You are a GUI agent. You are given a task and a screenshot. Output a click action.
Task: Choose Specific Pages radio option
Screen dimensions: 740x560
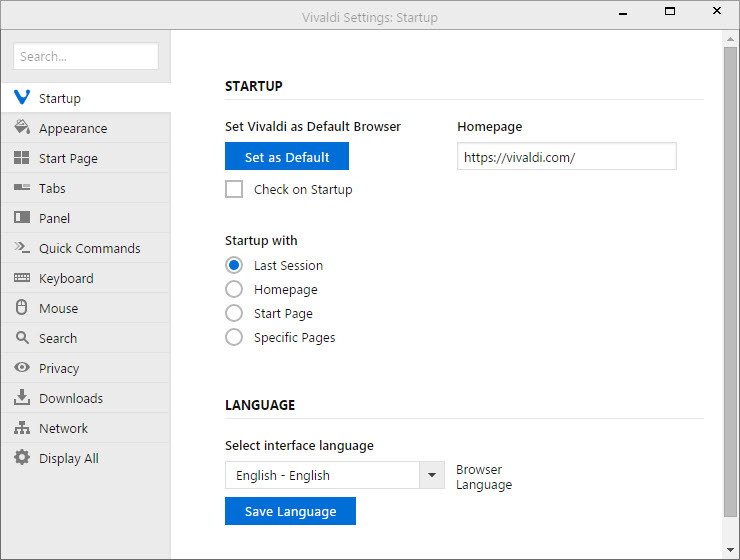[234, 337]
